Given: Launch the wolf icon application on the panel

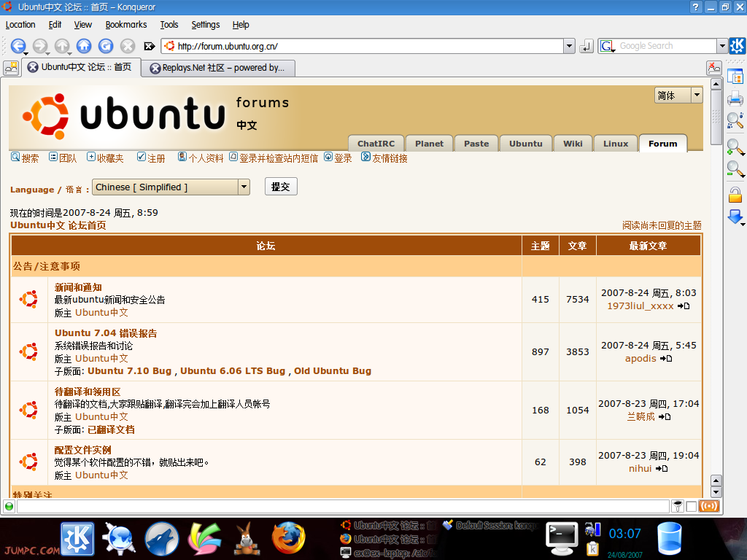Looking at the screenshot, I should 162,539.
